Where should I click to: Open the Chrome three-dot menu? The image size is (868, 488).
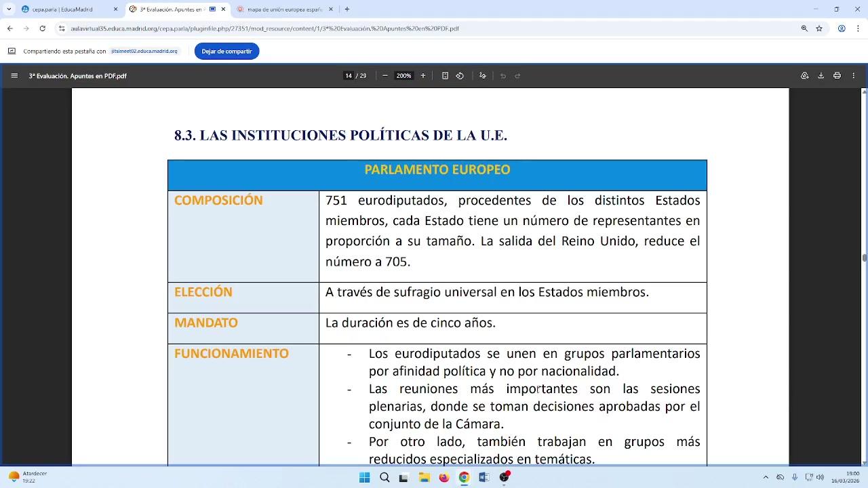coord(857,28)
